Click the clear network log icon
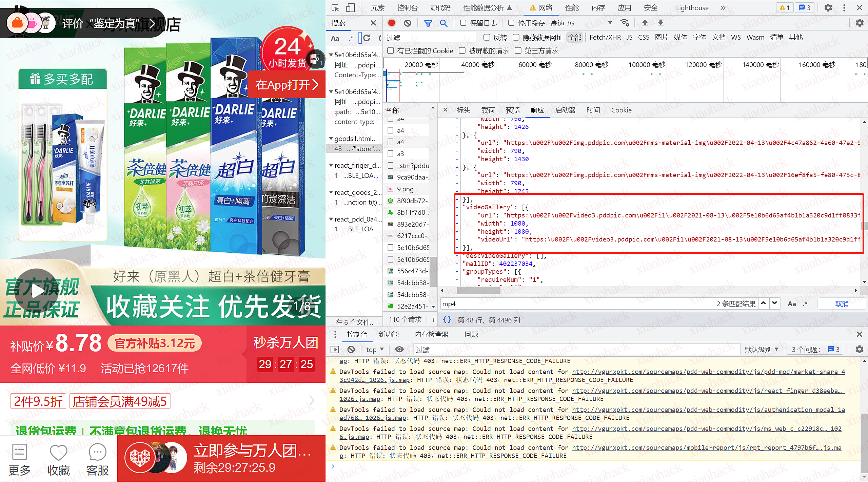Screen dimensions: 868x482 point(408,23)
